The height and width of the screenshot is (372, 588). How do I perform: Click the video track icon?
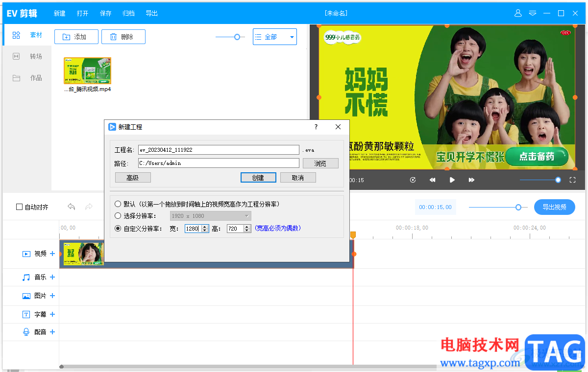[26, 254]
